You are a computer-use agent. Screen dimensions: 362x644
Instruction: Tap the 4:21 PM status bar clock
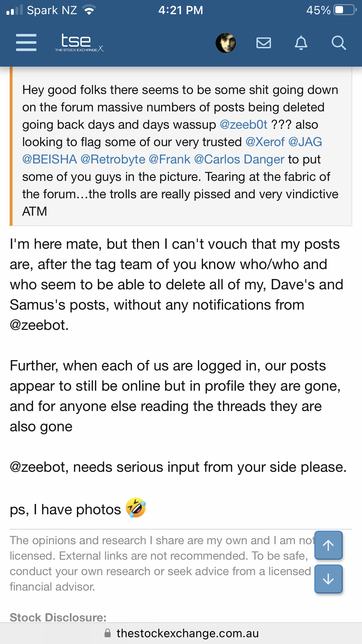[181, 10]
